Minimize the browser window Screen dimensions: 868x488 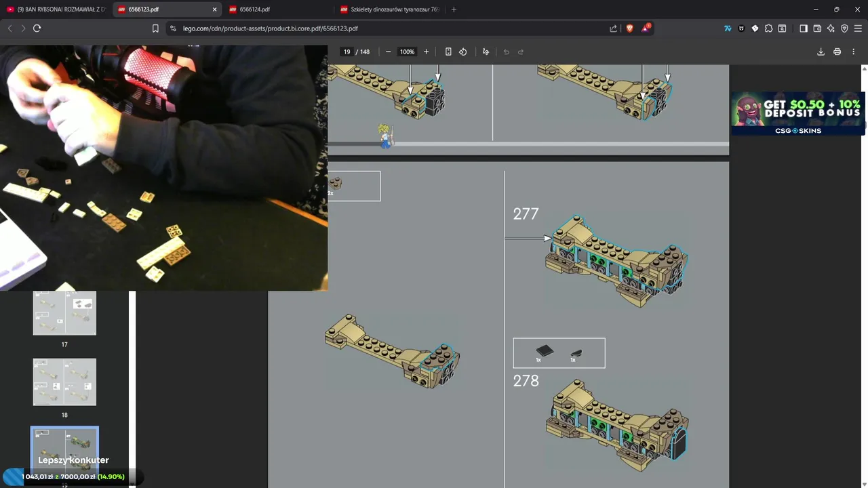816,9
